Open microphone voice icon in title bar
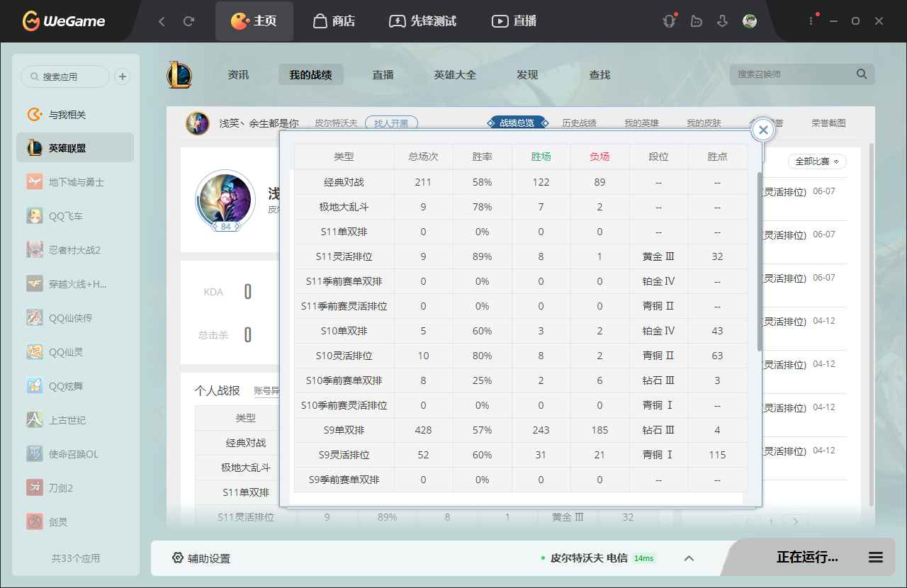The image size is (907, 588). click(x=670, y=21)
